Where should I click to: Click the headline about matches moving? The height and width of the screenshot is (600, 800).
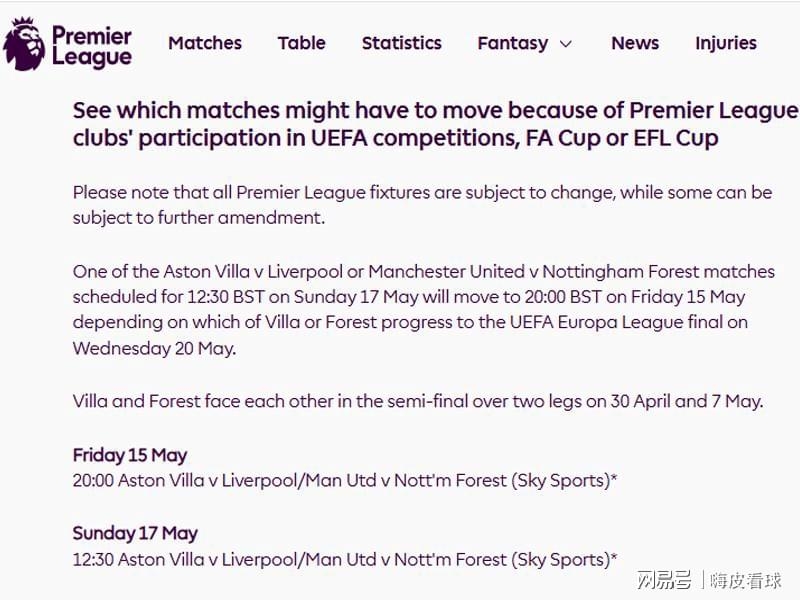point(435,124)
